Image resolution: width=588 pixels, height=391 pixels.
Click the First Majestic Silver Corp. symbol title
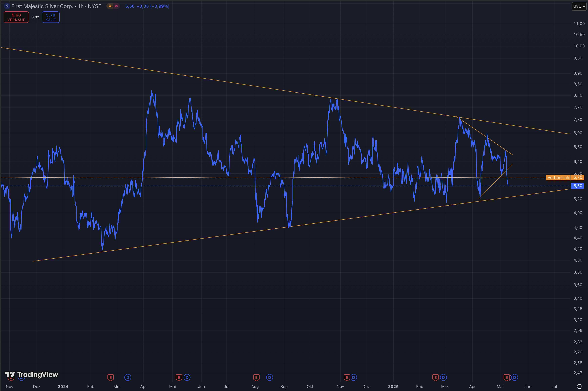click(x=42, y=6)
